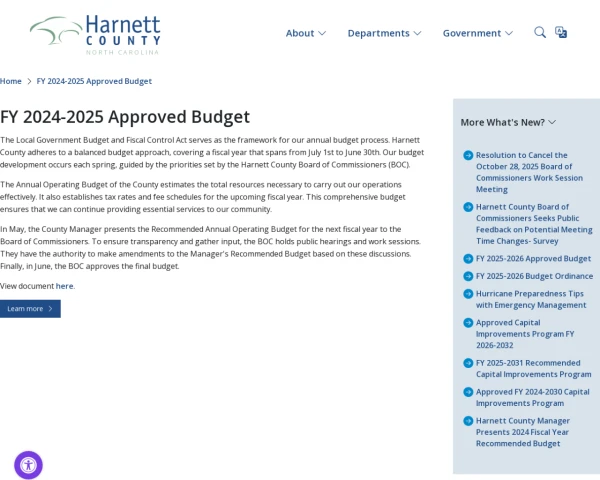Click paragraph starting 'The Annual Operating Budget'
This screenshot has height=480, width=600.
tap(203, 197)
